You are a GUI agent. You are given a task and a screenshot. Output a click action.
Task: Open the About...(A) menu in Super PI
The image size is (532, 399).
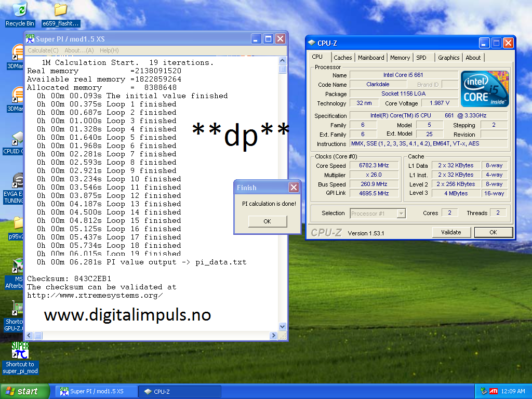tap(79, 50)
